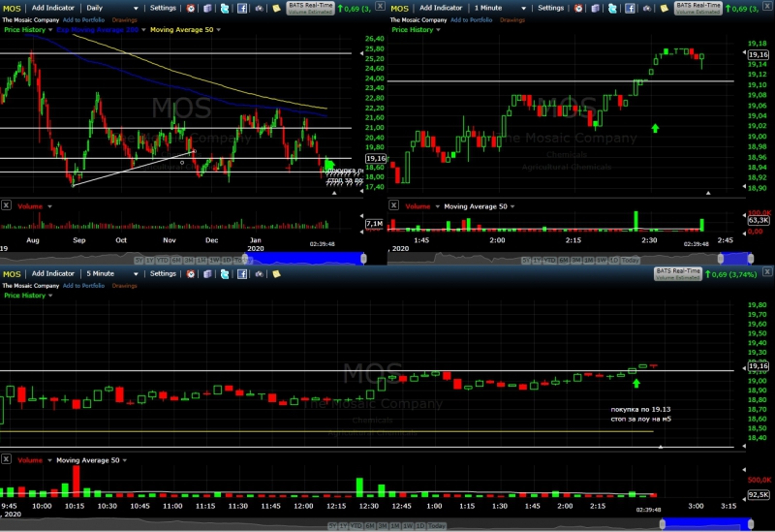The width and height of the screenshot is (775, 532).
Task: Click the camera icon in Daily chart toolbar
Action: pos(259,9)
